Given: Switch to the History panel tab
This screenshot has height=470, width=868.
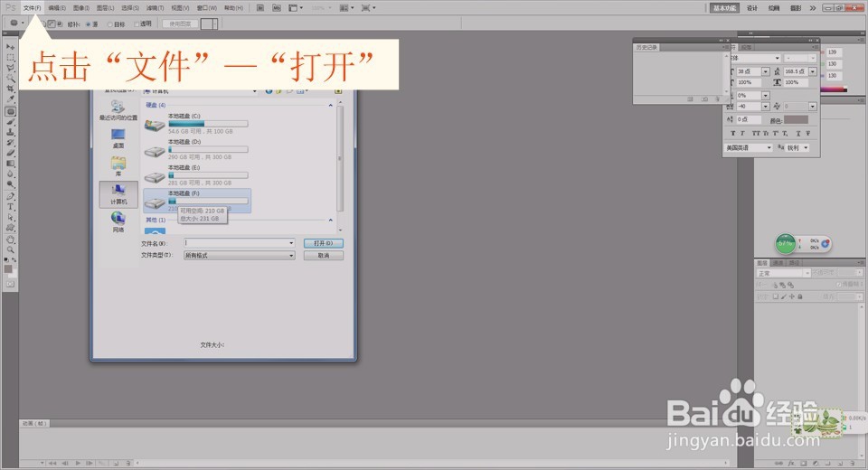Looking at the screenshot, I should [x=646, y=48].
